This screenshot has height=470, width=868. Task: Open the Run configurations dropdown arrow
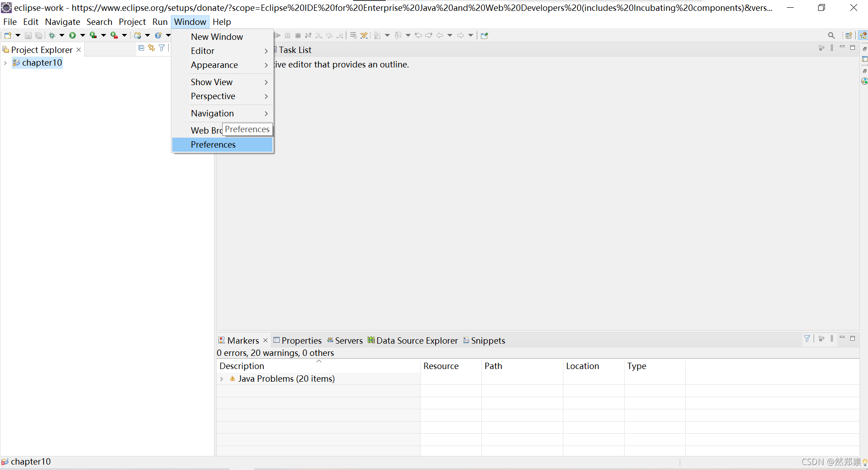82,35
